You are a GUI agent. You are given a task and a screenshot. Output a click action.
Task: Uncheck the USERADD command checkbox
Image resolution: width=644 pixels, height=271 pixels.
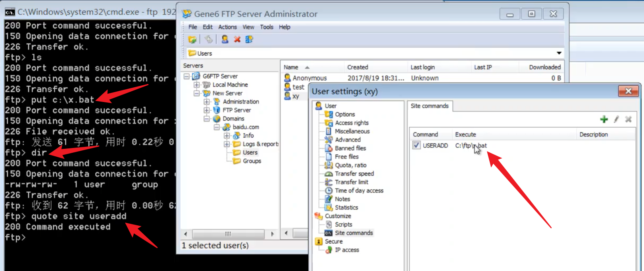416,145
